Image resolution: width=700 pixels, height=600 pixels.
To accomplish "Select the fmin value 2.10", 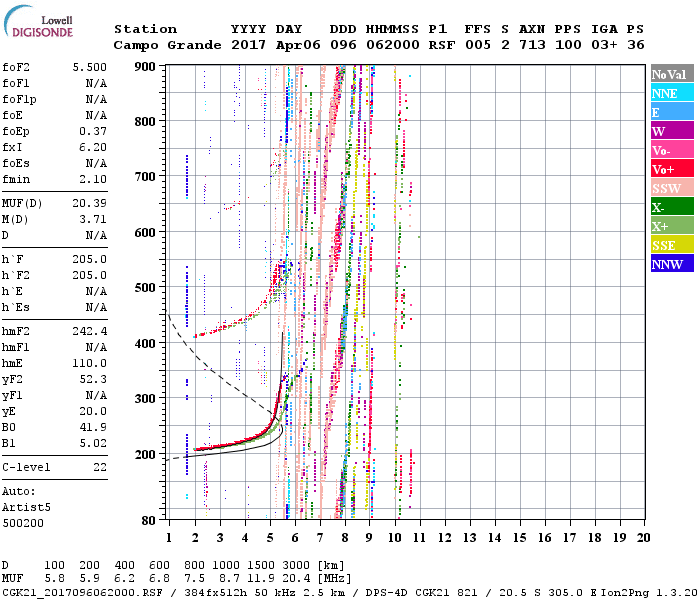I will pos(93,179).
